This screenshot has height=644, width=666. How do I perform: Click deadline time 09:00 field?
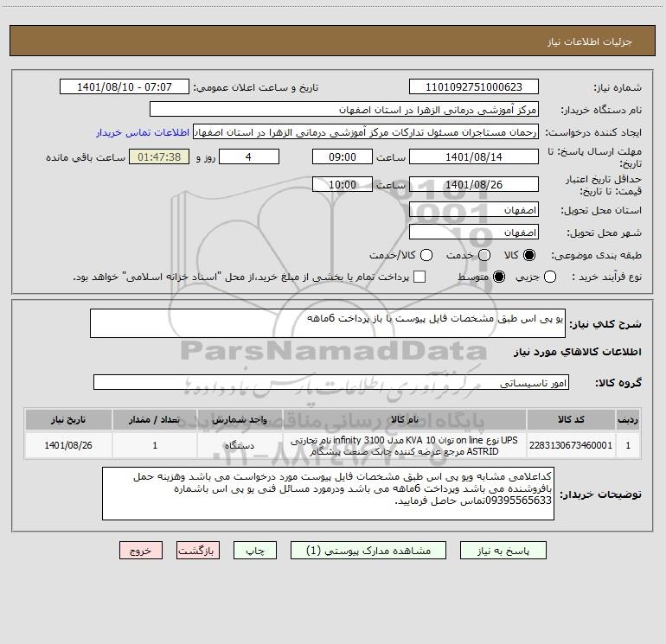pos(343,156)
